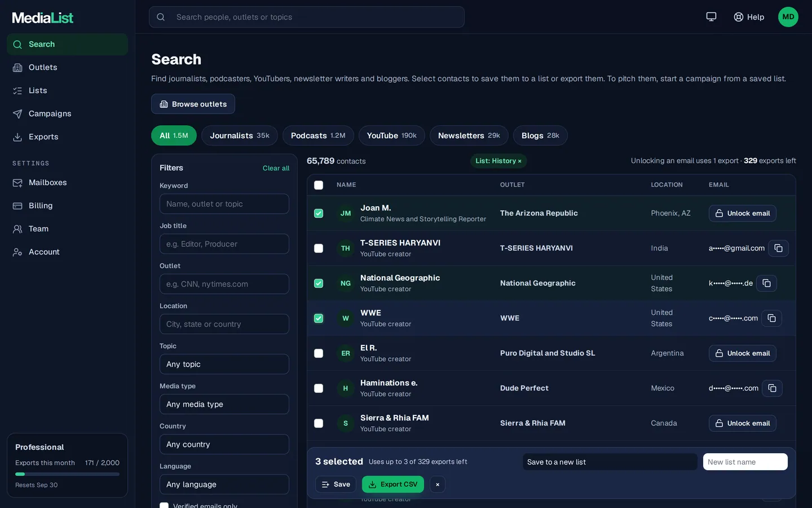Navigate to Campaigns

click(x=67, y=113)
